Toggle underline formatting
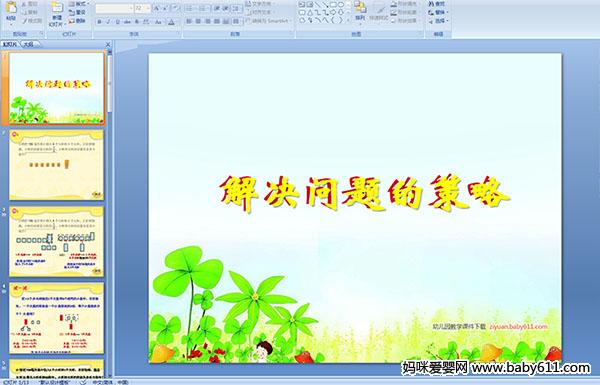 click(117, 22)
